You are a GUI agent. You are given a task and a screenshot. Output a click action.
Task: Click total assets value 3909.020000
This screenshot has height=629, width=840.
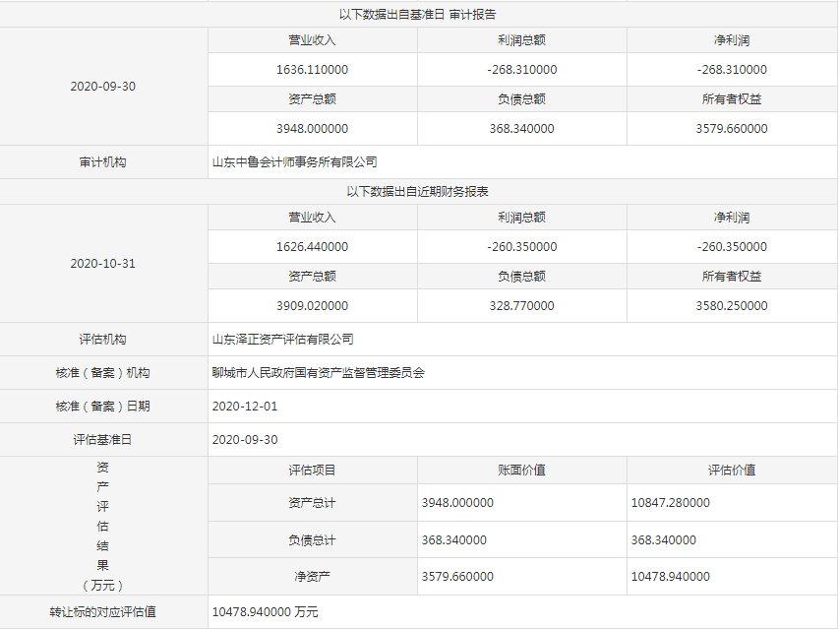[x=312, y=306]
